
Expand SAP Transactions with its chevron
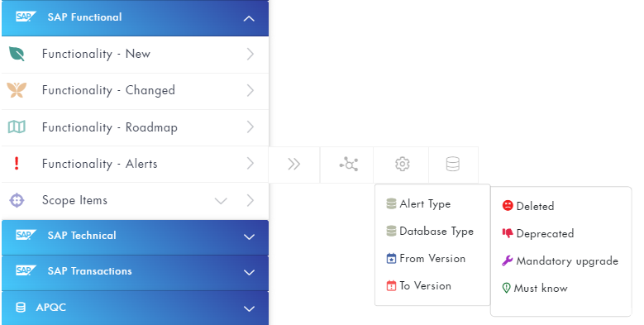[249, 273]
